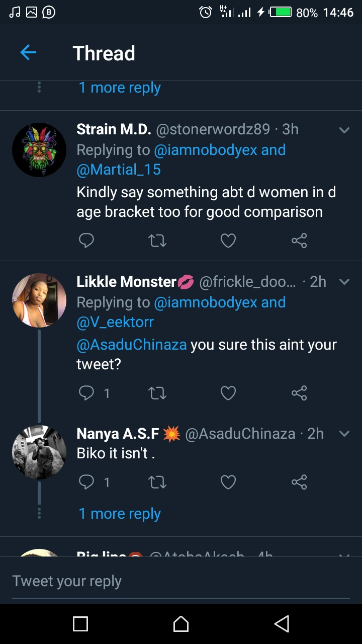Open replies on Likkle Monster's tweet
Image resolution: width=362 pixels, height=644 pixels.
86,393
